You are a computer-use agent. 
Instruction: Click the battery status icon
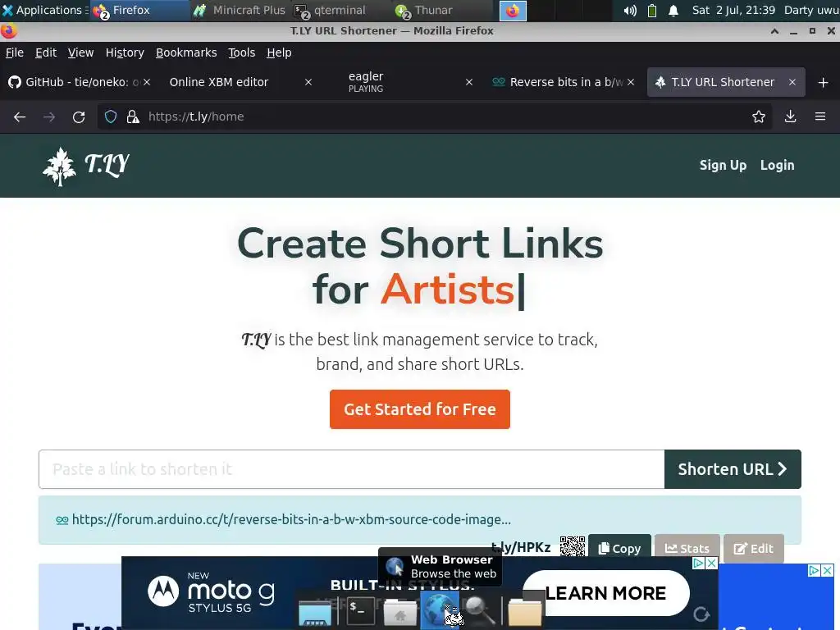click(652, 10)
